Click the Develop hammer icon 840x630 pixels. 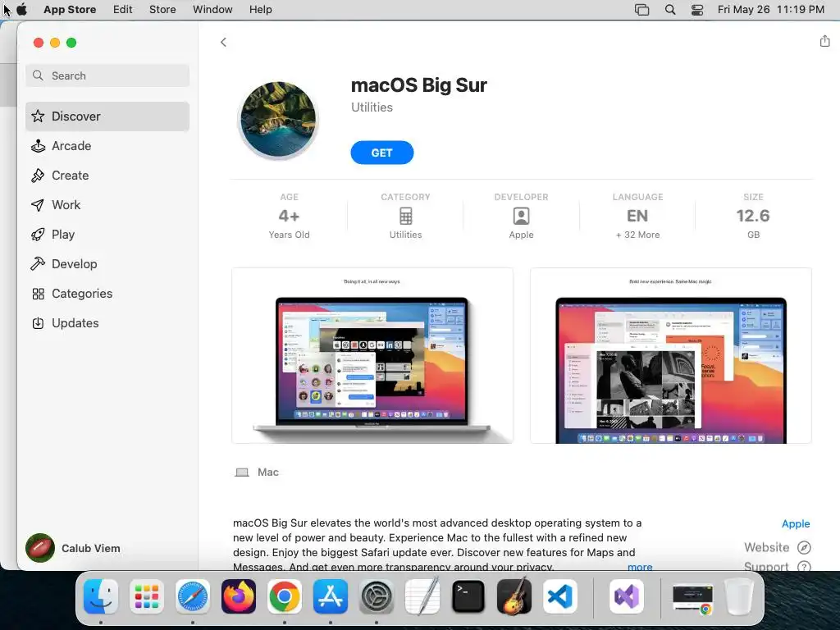click(x=38, y=263)
